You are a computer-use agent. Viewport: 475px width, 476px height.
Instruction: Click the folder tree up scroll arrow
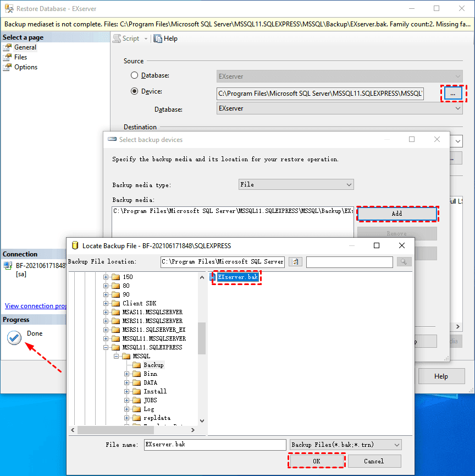point(202,277)
